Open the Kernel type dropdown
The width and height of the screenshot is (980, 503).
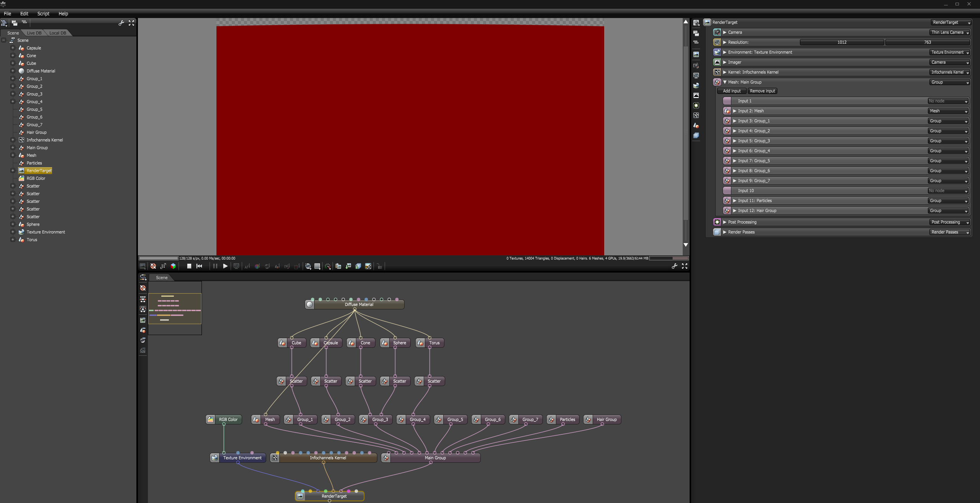pyautogui.click(x=950, y=72)
